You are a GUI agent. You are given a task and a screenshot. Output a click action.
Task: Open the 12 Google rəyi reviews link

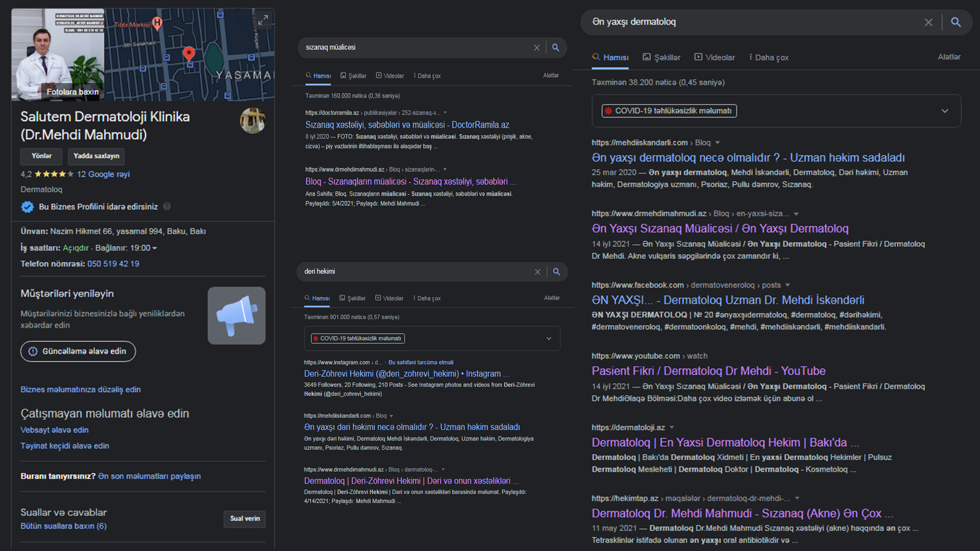point(103,174)
